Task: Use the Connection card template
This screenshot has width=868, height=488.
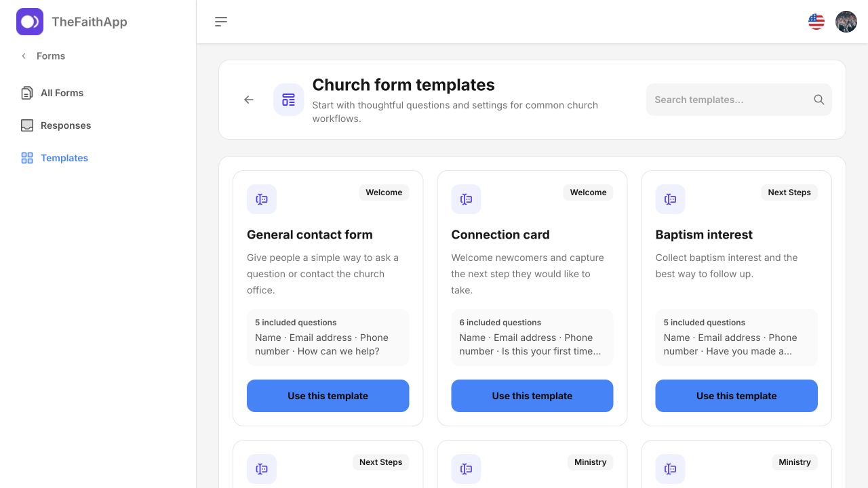Action: tap(532, 396)
